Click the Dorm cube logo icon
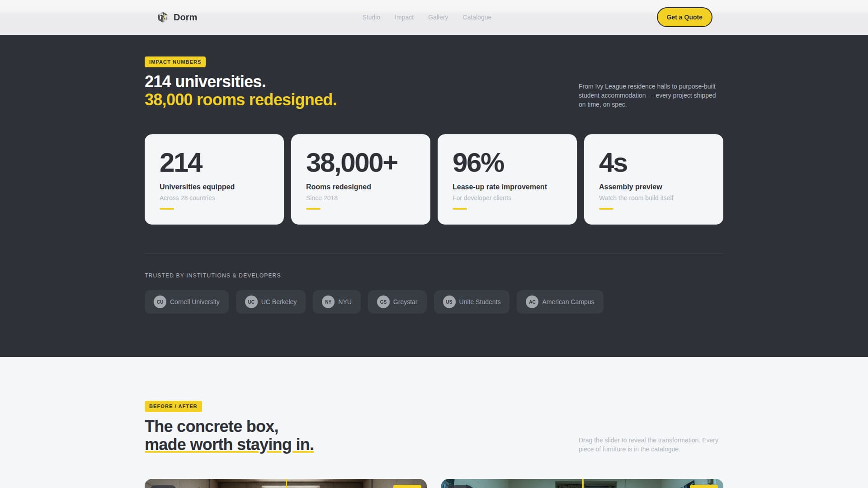The image size is (868, 488). 162,17
